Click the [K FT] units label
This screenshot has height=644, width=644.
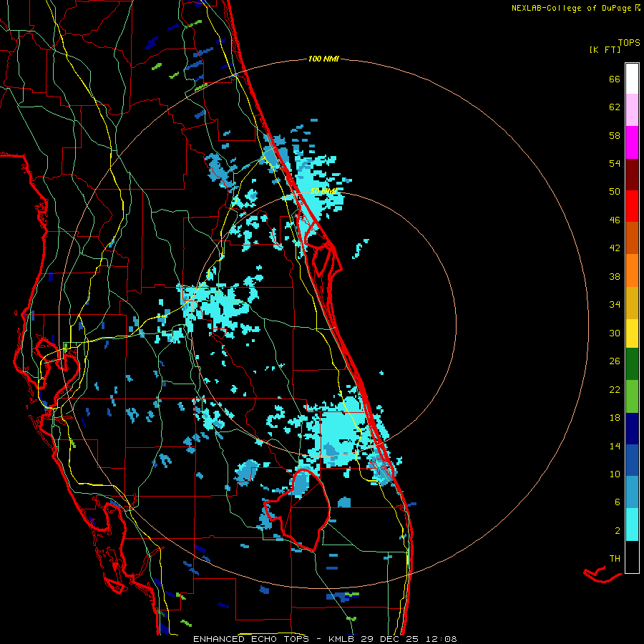pyautogui.click(x=605, y=49)
